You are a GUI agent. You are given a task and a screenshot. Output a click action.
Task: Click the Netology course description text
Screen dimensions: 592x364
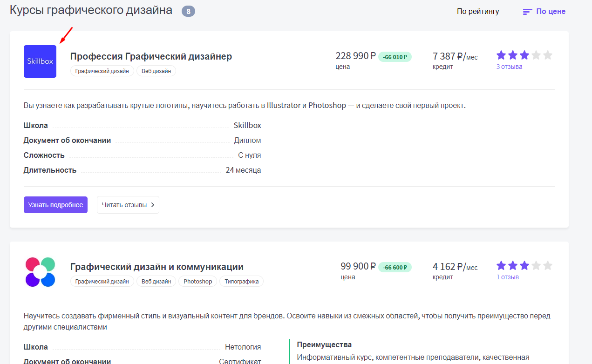(x=287, y=321)
